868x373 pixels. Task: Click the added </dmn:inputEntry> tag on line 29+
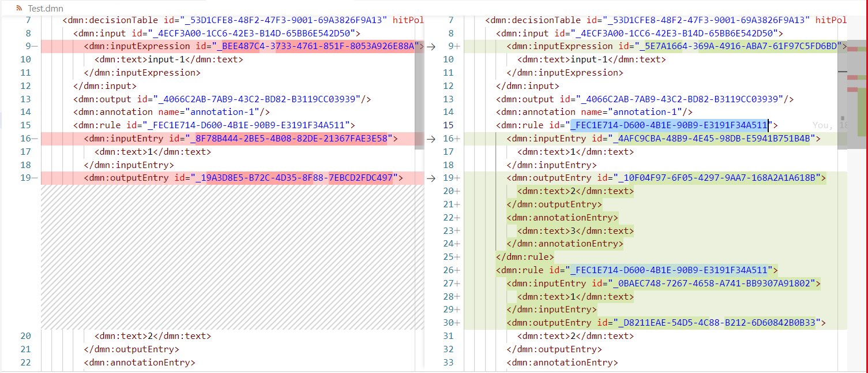(x=552, y=309)
